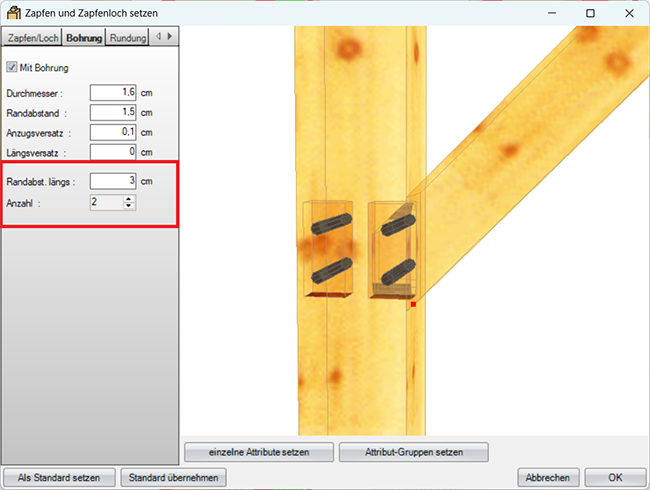Toggle the Mit Bohrung checkbox

click(x=12, y=67)
